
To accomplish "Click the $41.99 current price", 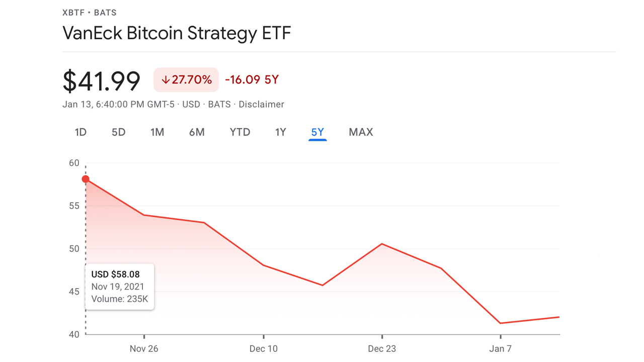I will pyautogui.click(x=102, y=80).
